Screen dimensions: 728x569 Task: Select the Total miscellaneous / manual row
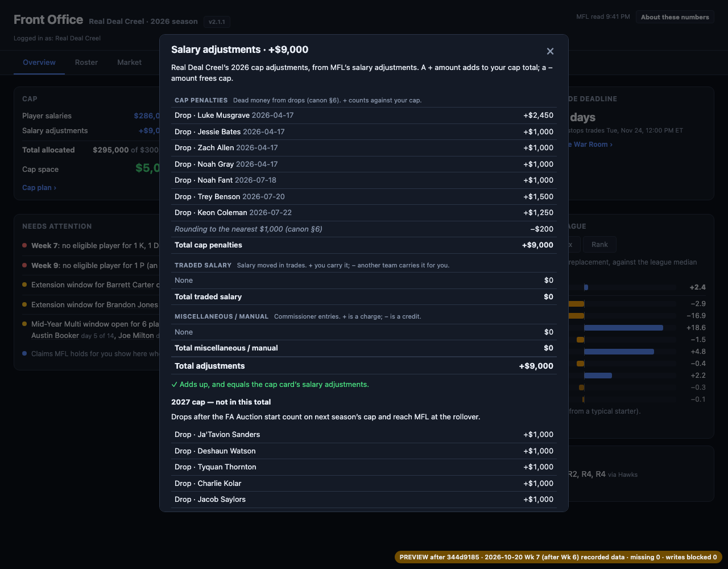(364, 348)
